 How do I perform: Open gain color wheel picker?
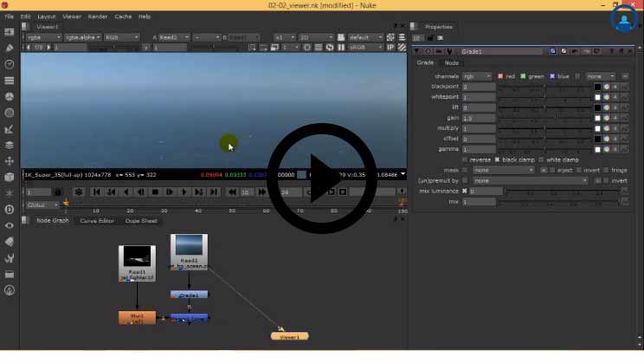click(x=606, y=118)
